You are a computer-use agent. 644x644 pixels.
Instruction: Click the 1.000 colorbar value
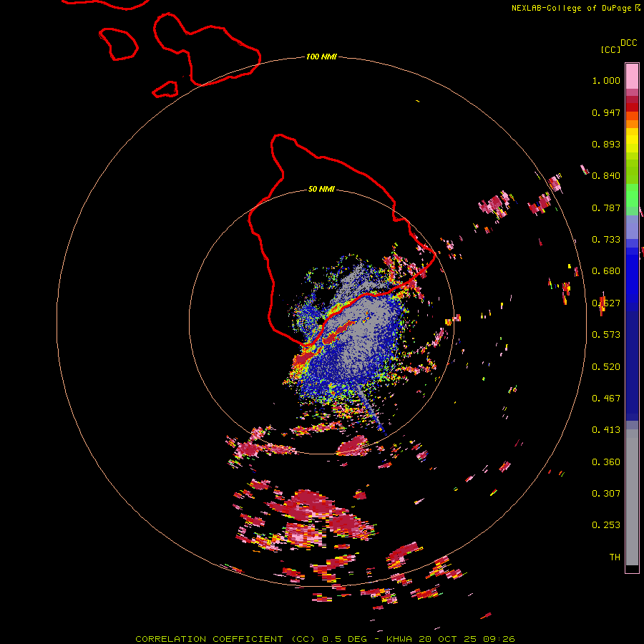[x=606, y=80]
